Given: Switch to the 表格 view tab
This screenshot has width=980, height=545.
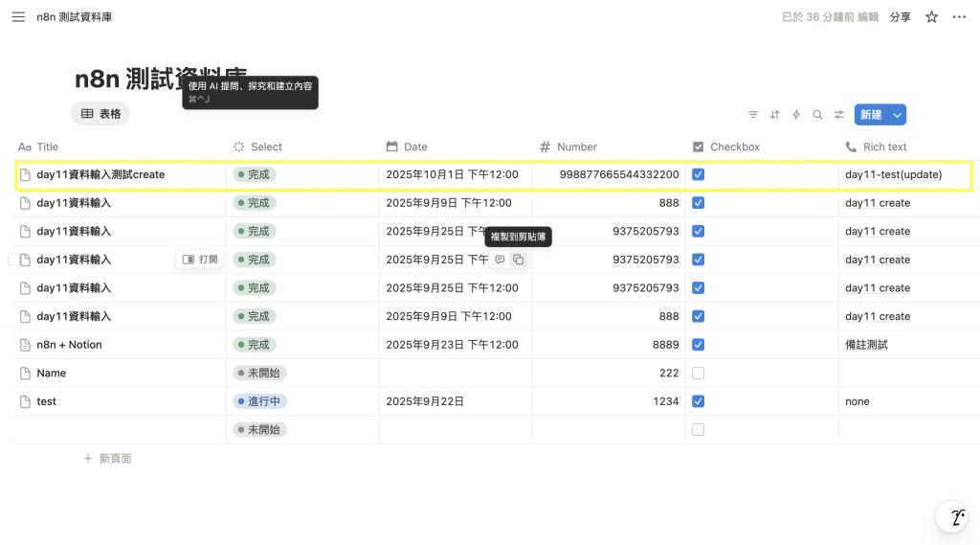Looking at the screenshot, I should [x=100, y=114].
